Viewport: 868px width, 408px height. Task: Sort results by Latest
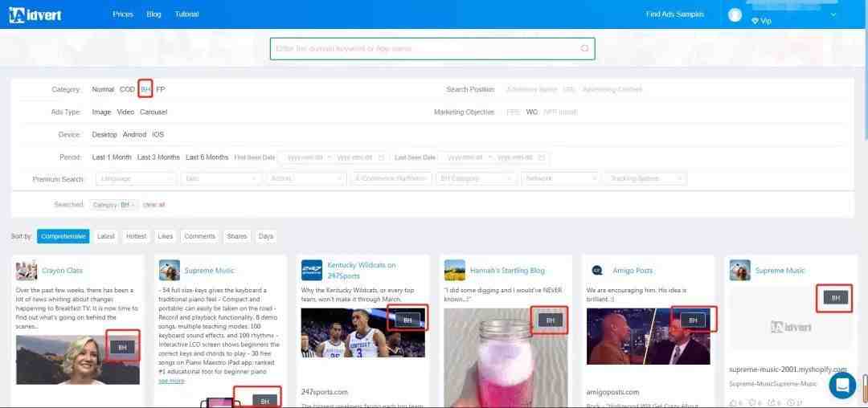[106, 236]
